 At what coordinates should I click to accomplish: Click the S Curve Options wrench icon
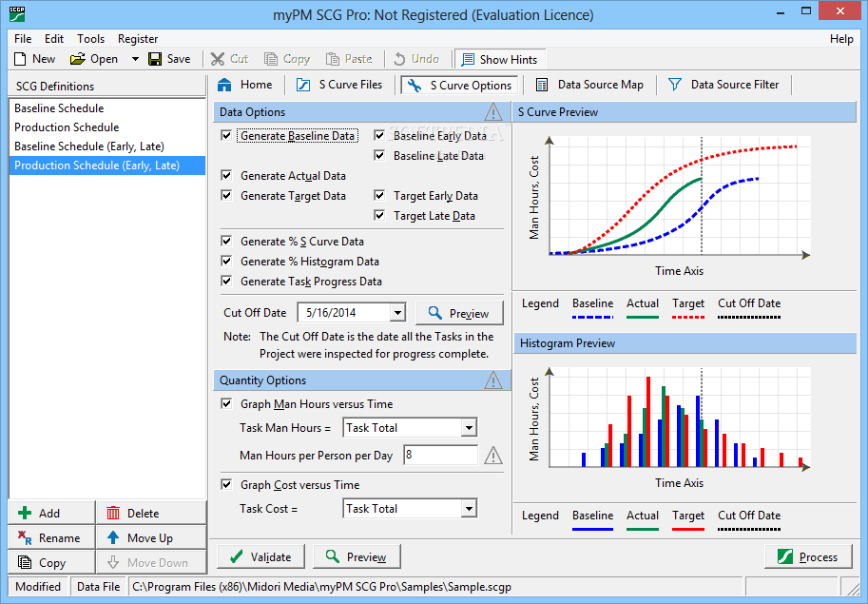tap(415, 86)
